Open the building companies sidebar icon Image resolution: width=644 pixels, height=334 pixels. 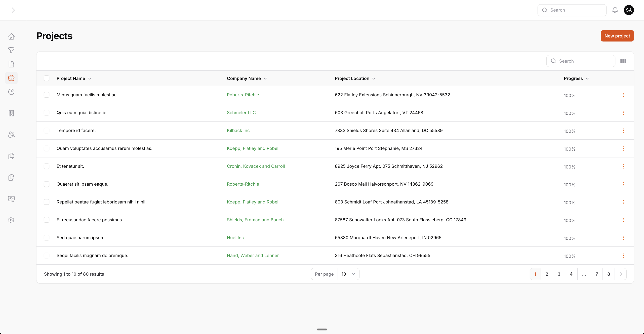[11, 113]
